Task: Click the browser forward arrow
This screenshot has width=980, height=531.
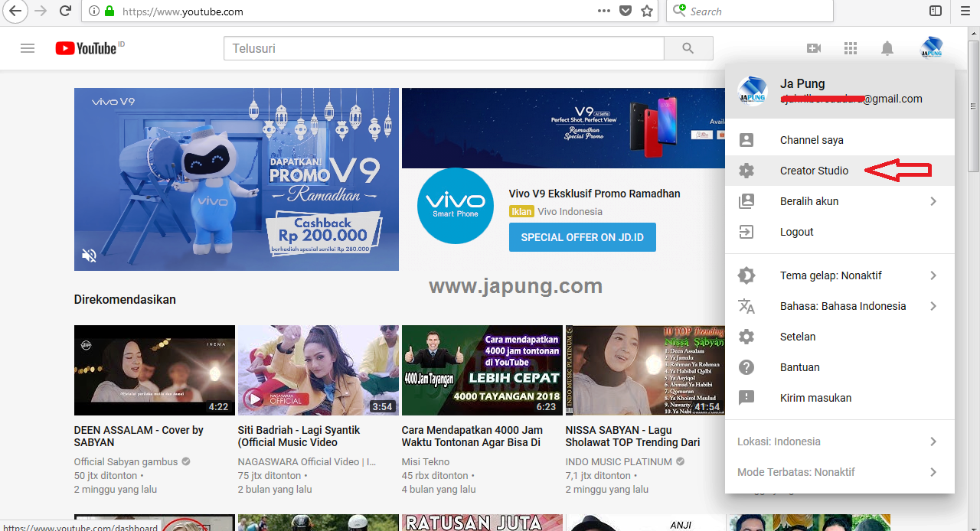Action: 41,11
